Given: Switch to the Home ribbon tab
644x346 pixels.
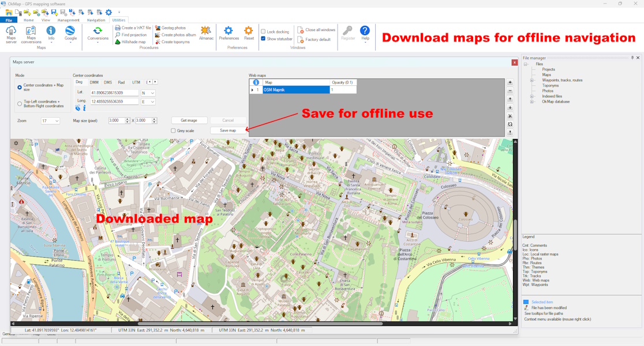Looking at the screenshot, I should point(29,20).
